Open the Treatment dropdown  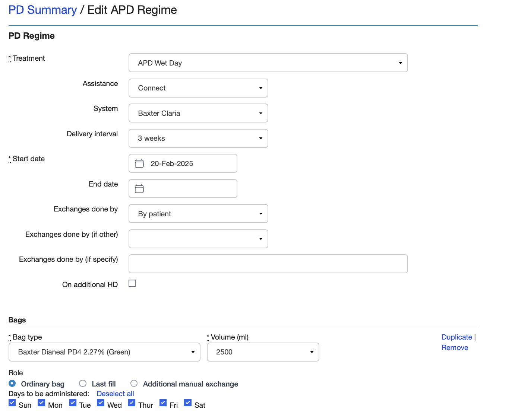click(x=401, y=63)
